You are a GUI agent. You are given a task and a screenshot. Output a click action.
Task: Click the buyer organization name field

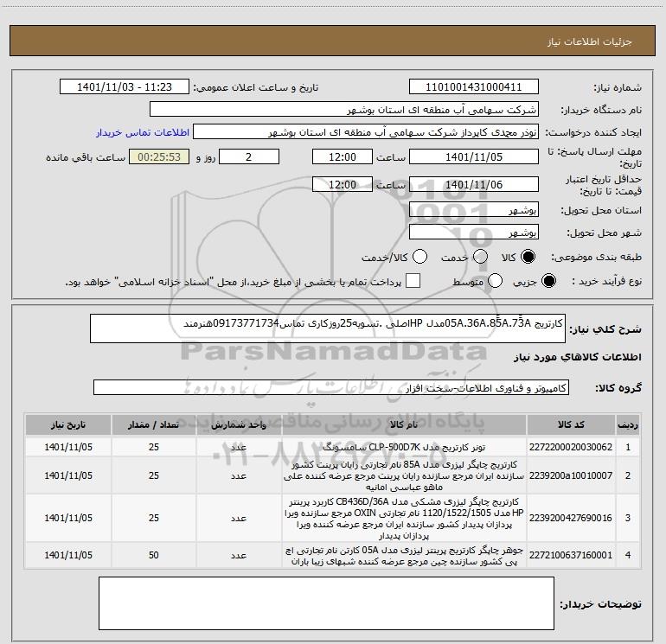click(344, 110)
